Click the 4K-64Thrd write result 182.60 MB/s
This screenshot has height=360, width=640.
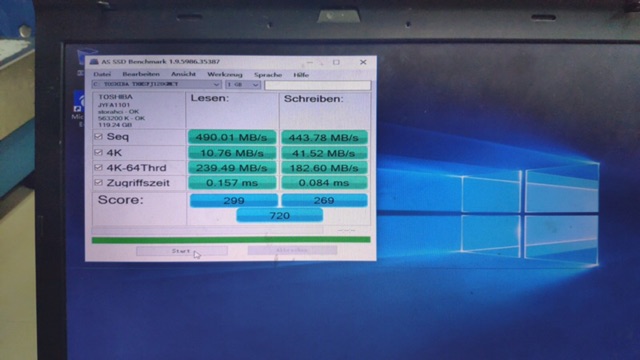[x=324, y=168]
